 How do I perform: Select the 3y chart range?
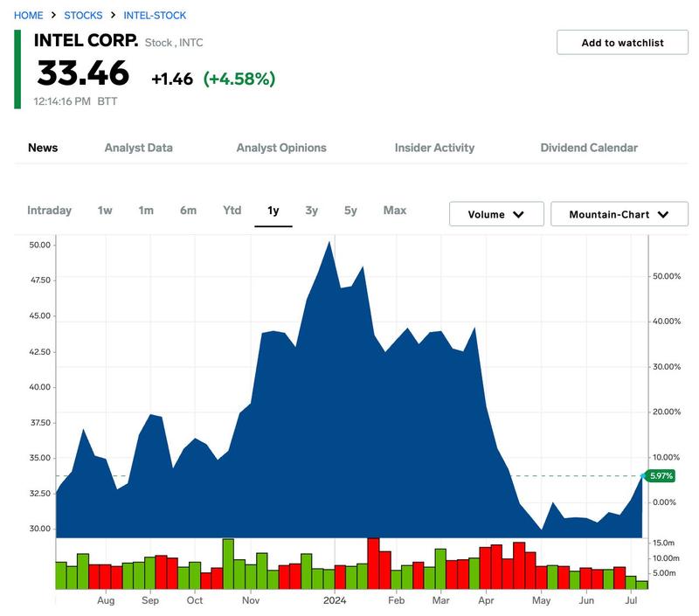pos(312,211)
